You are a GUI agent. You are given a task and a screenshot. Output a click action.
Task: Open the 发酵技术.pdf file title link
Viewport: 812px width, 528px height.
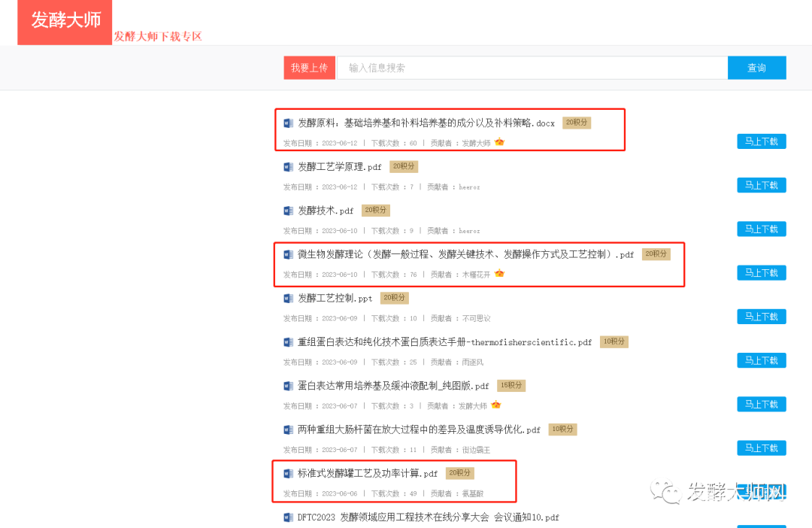coord(326,211)
